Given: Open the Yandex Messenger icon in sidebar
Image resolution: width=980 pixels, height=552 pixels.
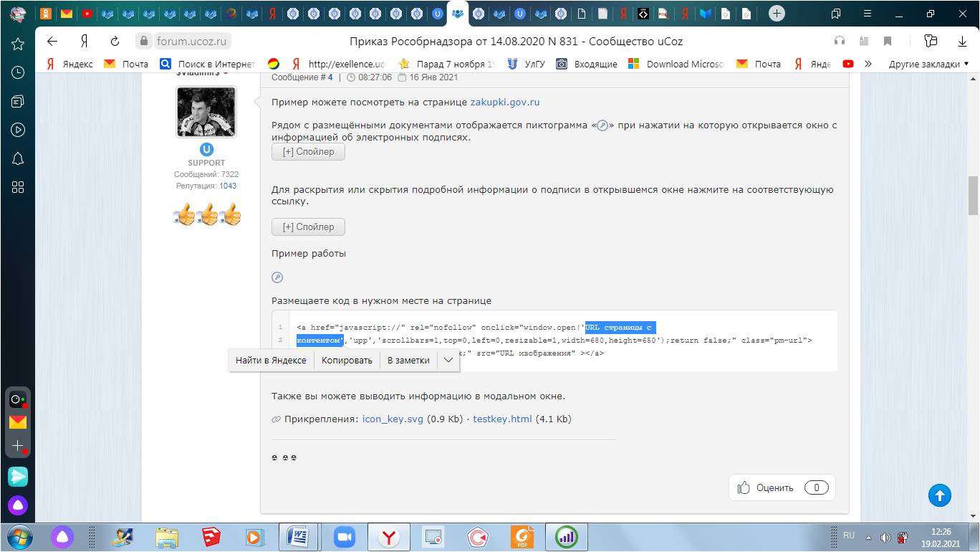Looking at the screenshot, I should 18,476.
